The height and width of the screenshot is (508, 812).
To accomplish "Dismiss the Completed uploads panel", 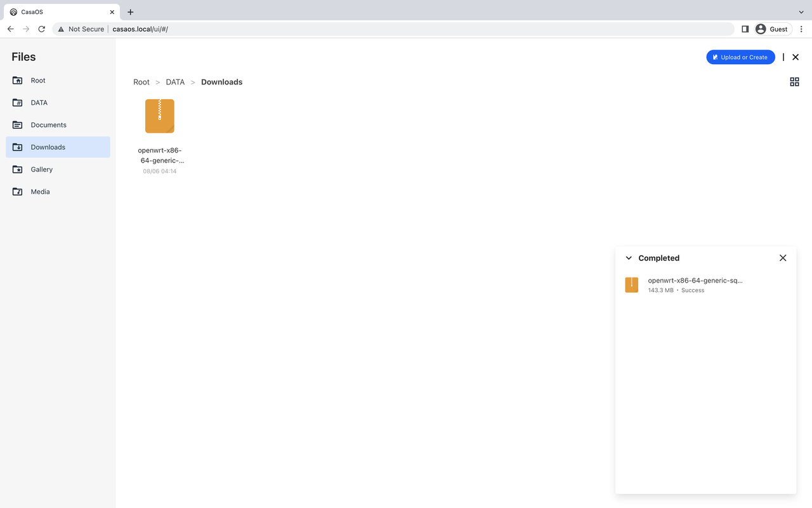I will [x=783, y=258].
